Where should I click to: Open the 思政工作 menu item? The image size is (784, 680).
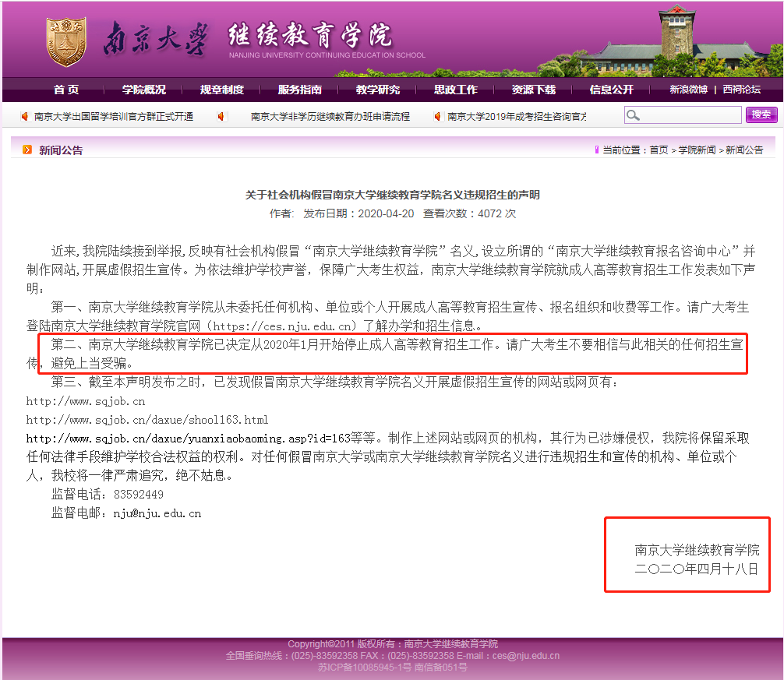[x=455, y=90]
